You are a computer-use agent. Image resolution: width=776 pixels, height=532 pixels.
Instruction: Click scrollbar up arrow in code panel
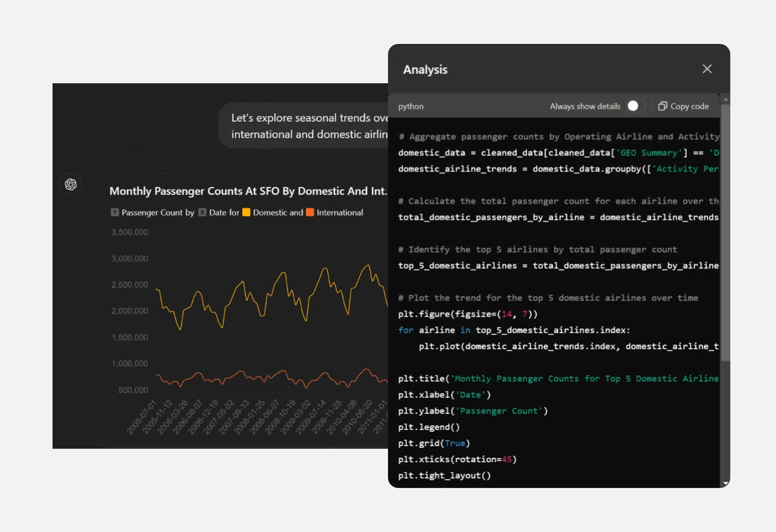(725, 99)
